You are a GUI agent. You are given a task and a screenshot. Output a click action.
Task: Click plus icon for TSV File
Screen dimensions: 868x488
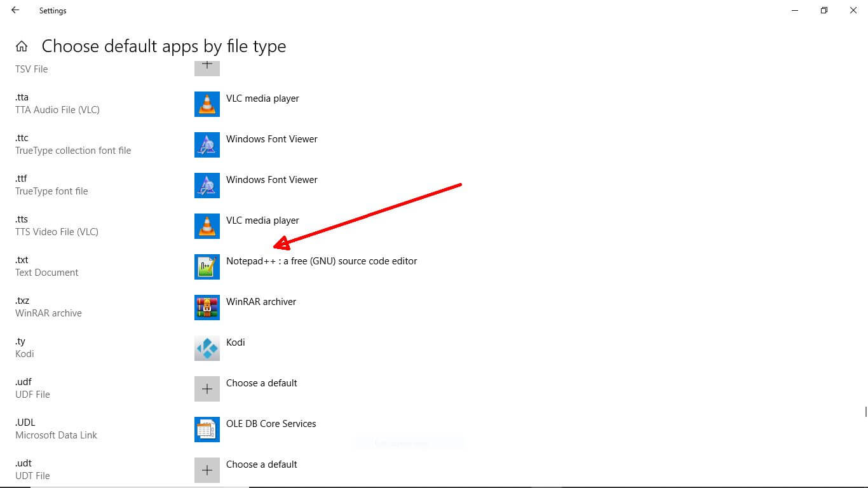click(207, 69)
